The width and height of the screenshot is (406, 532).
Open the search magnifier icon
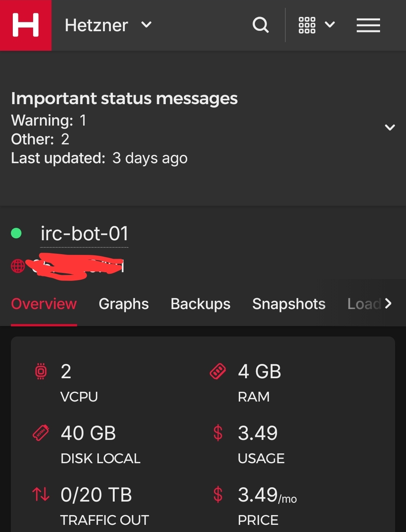[x=261, y=25]
